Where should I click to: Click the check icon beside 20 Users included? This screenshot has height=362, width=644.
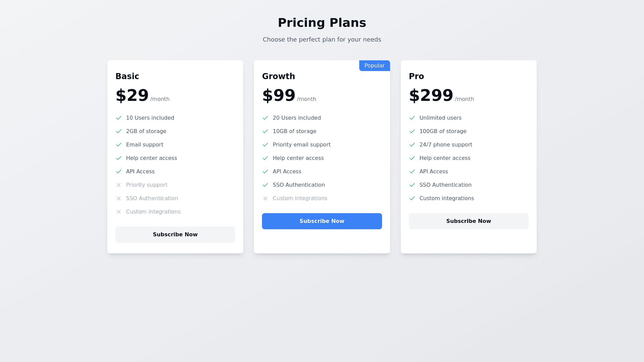coord(265,118)
